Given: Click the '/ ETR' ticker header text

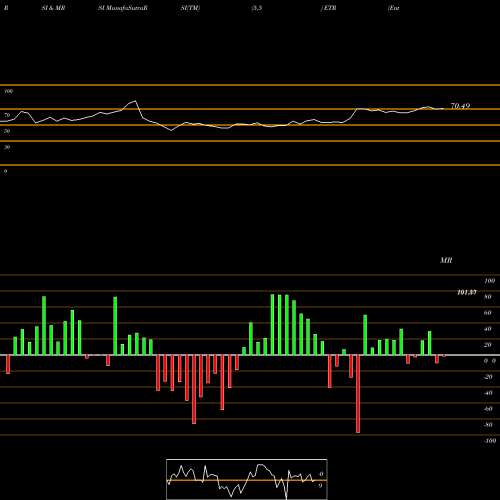Looking at the screenshot, I should 328,8.
